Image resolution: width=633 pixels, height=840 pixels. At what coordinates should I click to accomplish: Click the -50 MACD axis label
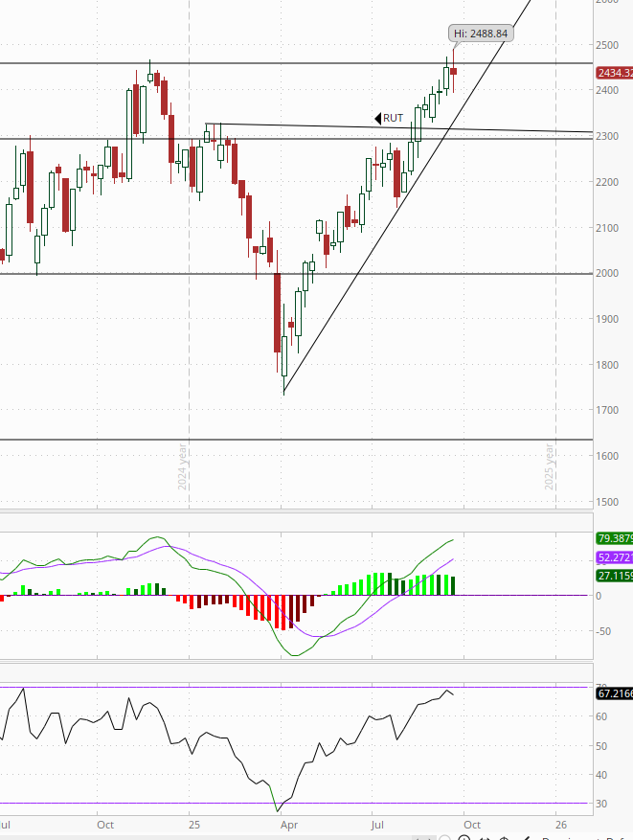click(603, 631)
